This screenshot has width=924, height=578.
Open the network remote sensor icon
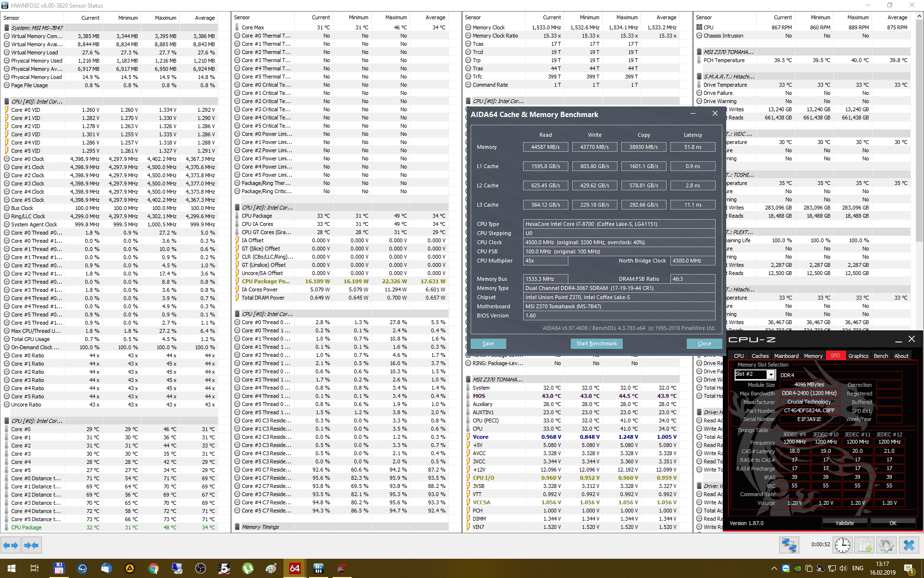tap(789, 545)
